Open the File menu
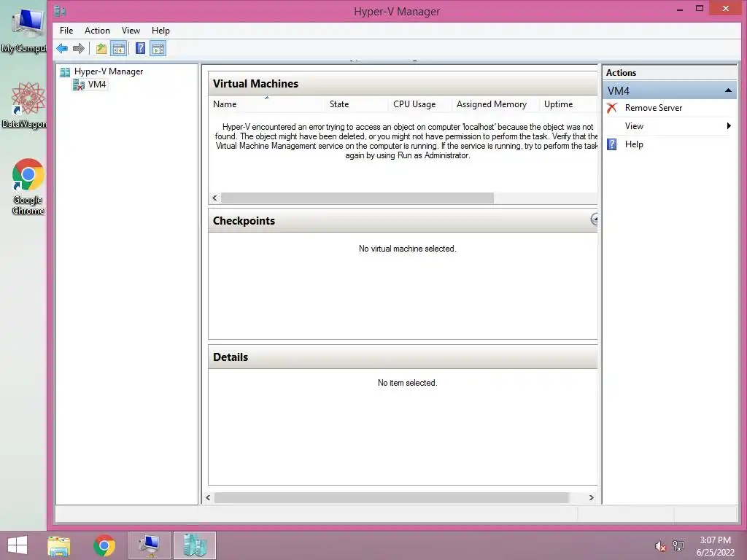 pyautogui.click(x=66, y=31)
